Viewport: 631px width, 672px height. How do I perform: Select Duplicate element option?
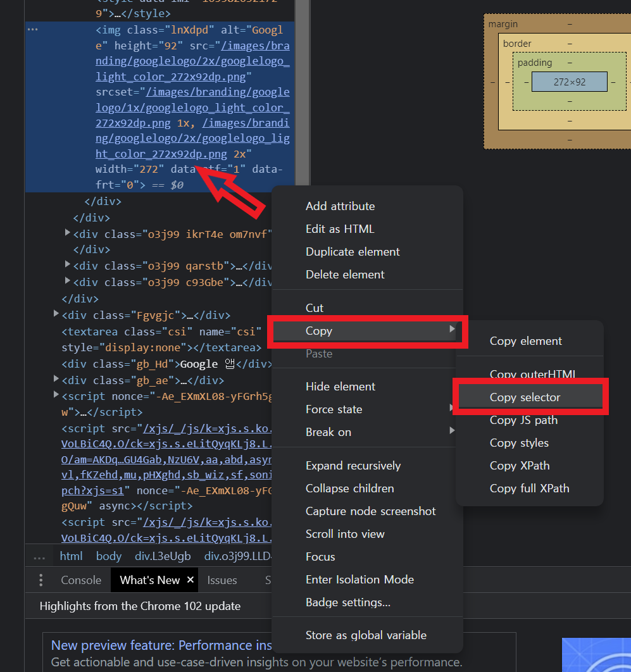(353, 252)
